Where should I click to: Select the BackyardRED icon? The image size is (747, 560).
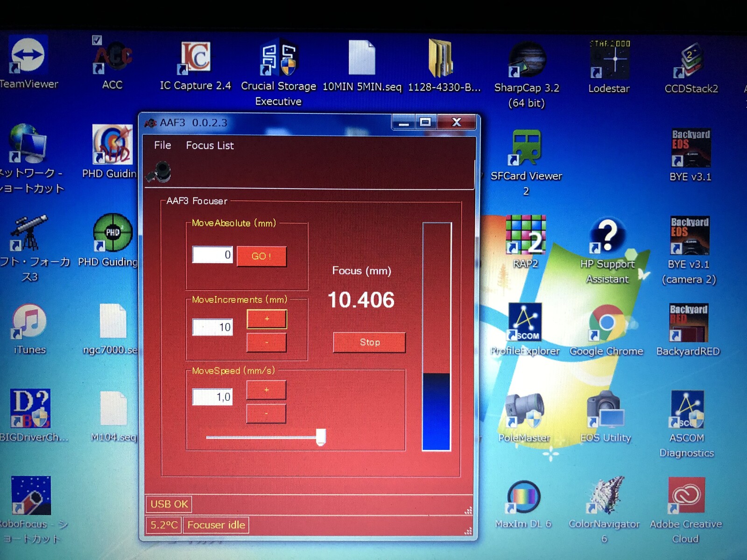688,330
